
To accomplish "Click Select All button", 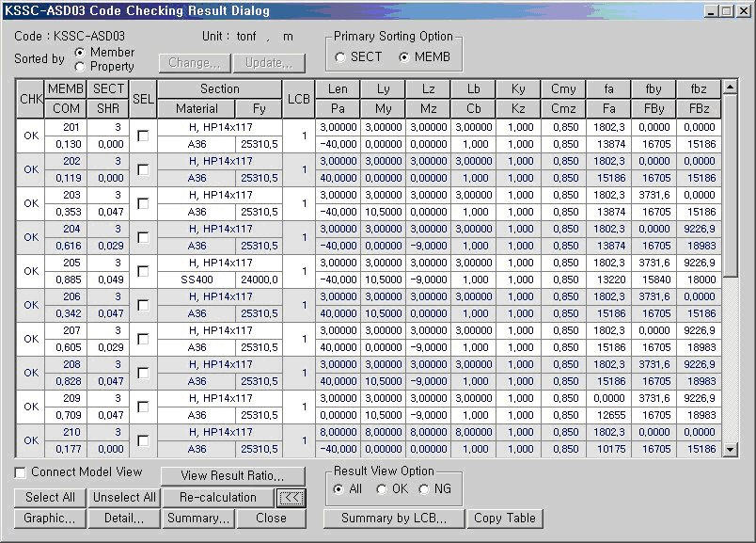I will pyautogui.click(x=50, y=498).
